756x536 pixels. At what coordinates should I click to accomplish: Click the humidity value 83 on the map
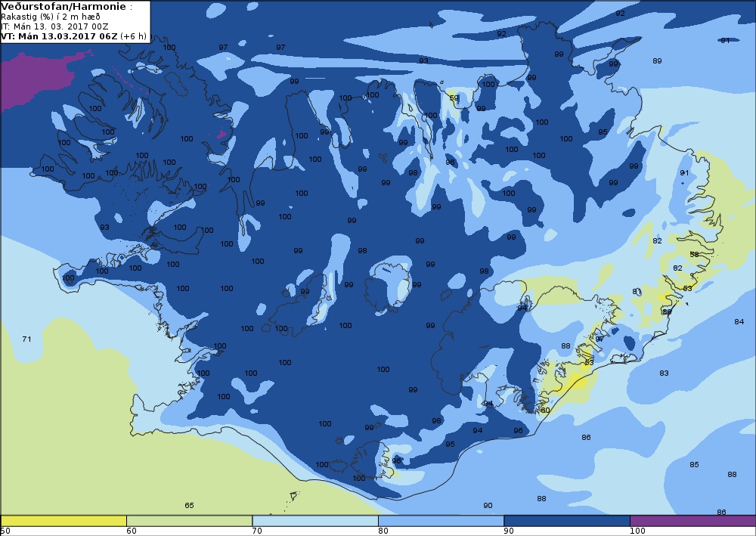(x=664, y=373)
